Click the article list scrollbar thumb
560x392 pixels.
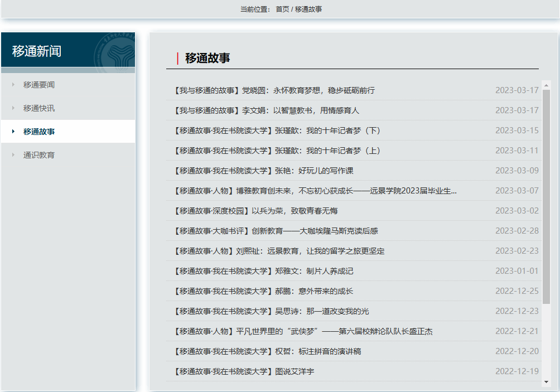pos(546,196)
